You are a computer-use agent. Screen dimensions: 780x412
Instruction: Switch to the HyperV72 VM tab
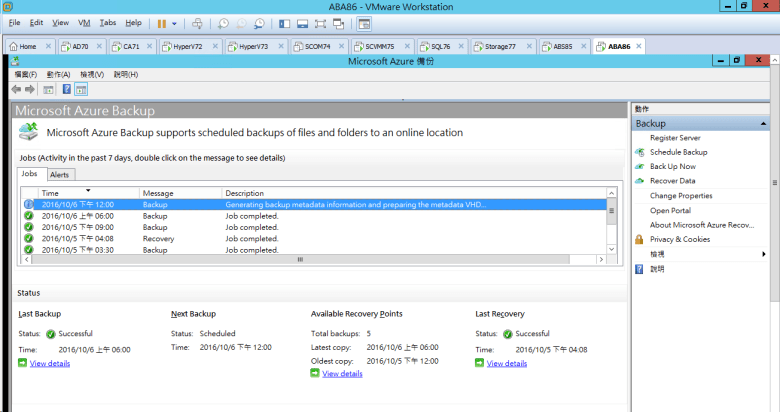(180, 46)
